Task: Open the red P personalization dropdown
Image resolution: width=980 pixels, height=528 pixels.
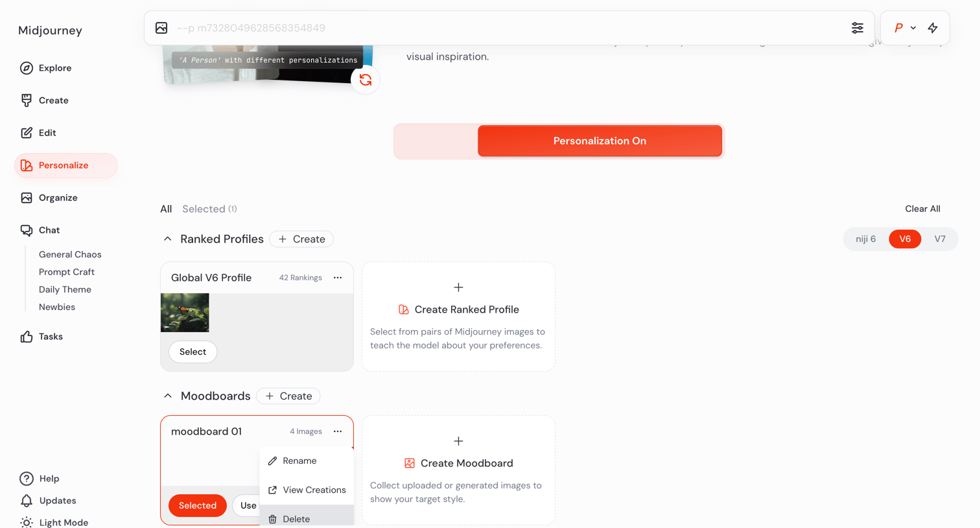Action: pyautogui.click(x=905, y=28)
